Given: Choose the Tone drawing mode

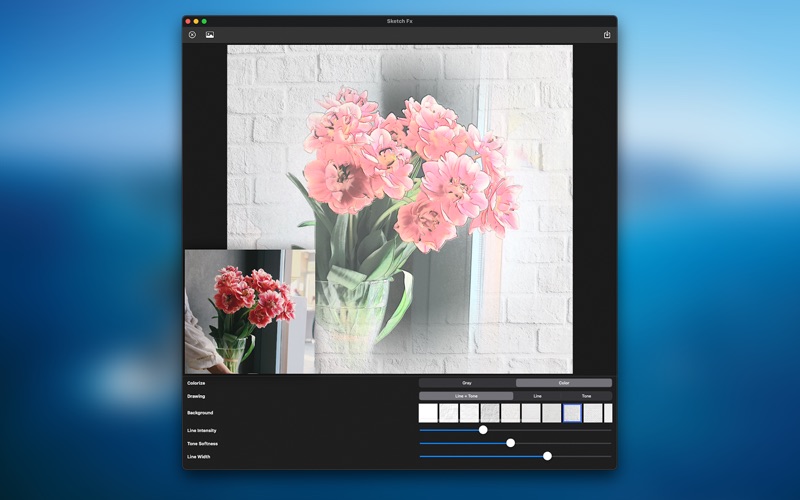Looking at the screenshot, I should 587,396.
